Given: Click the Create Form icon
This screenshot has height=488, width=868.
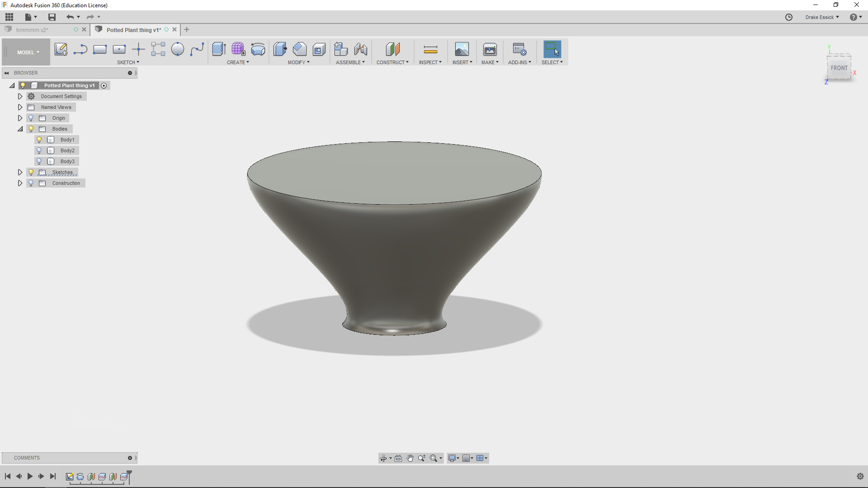Looking at the screenshot, I should [238, 49].
